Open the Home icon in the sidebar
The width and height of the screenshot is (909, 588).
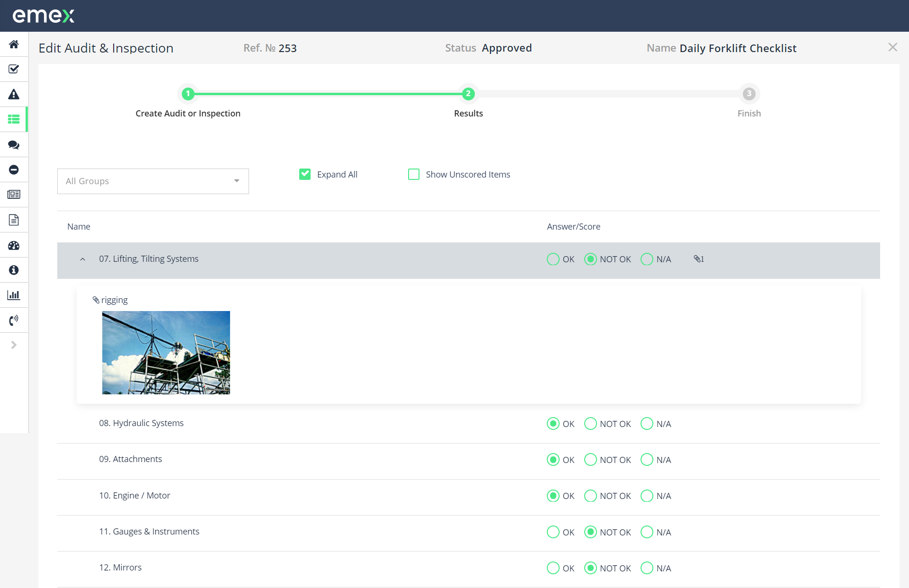tap(14, 44)
